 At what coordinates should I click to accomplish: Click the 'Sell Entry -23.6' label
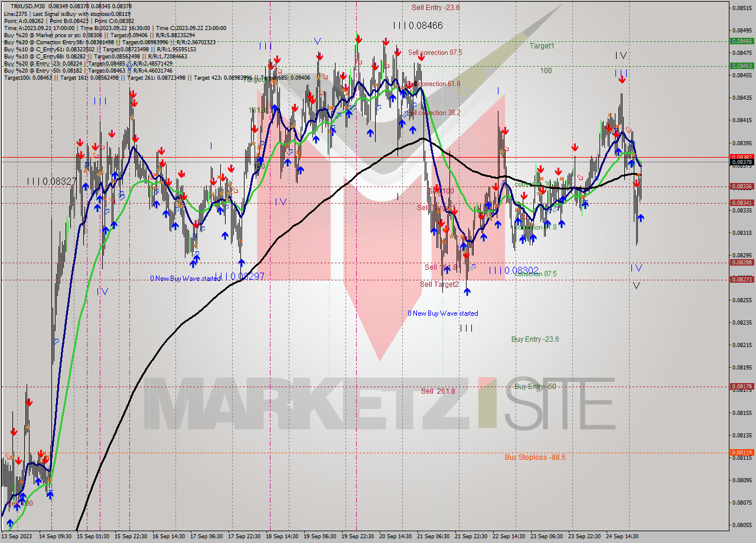[x=435, y=8]
